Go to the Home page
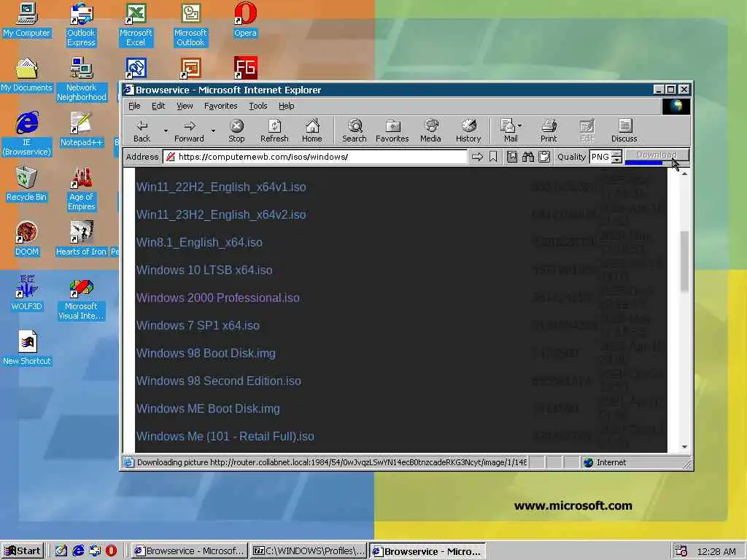 pyautogui.click(x=312, y=131)
